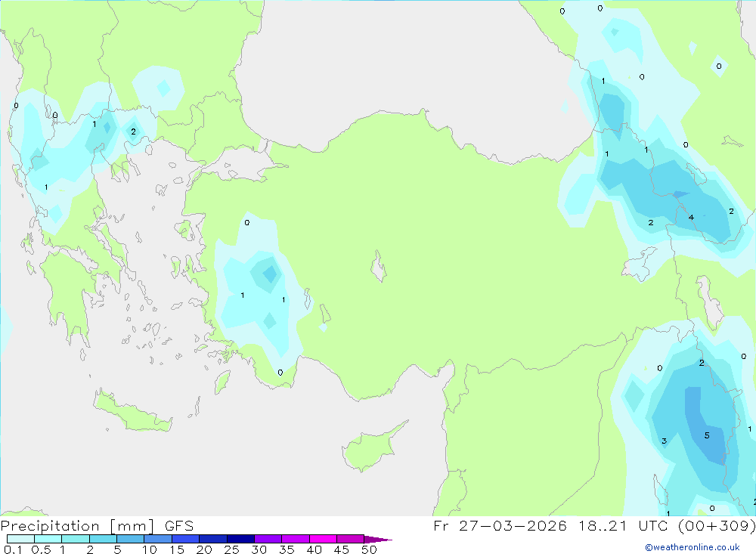Click the elongated lake in central Turkey
The height and width of the screenshot is (554, 756).
point(379,266)
